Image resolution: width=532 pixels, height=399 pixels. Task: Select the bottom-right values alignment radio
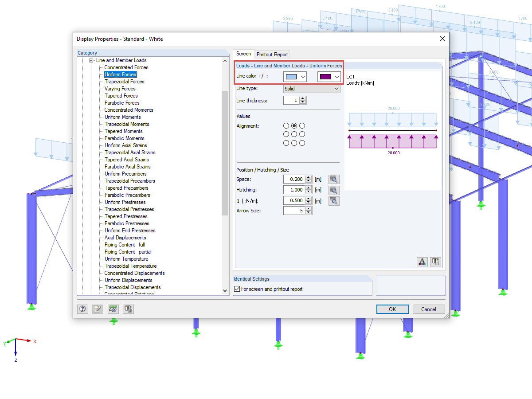302,143
